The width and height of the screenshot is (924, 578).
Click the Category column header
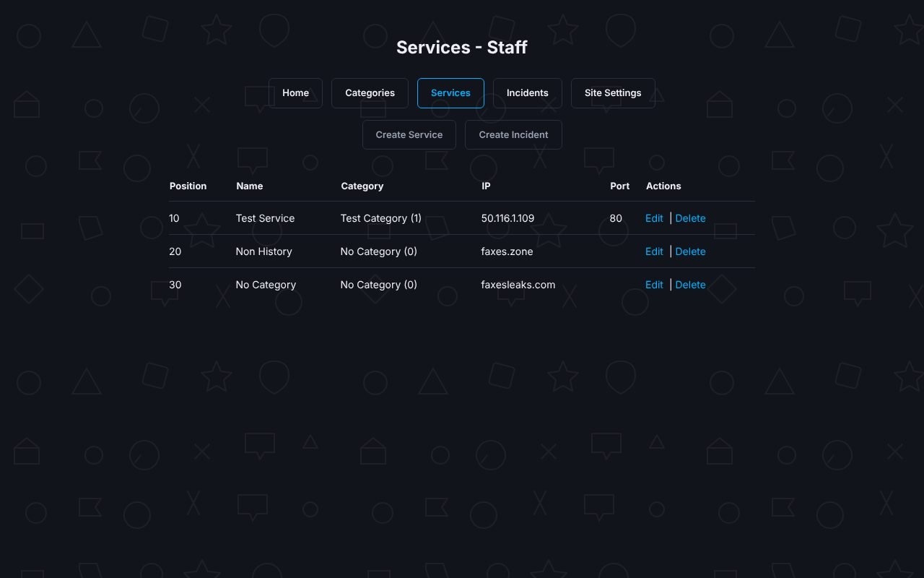click(x=362, y=186)
